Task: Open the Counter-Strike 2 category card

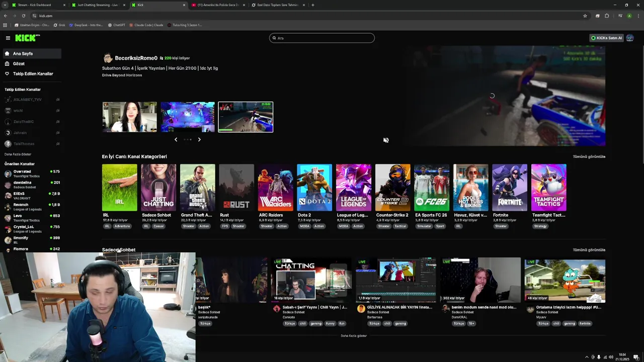Action: [x=393, y=188]
